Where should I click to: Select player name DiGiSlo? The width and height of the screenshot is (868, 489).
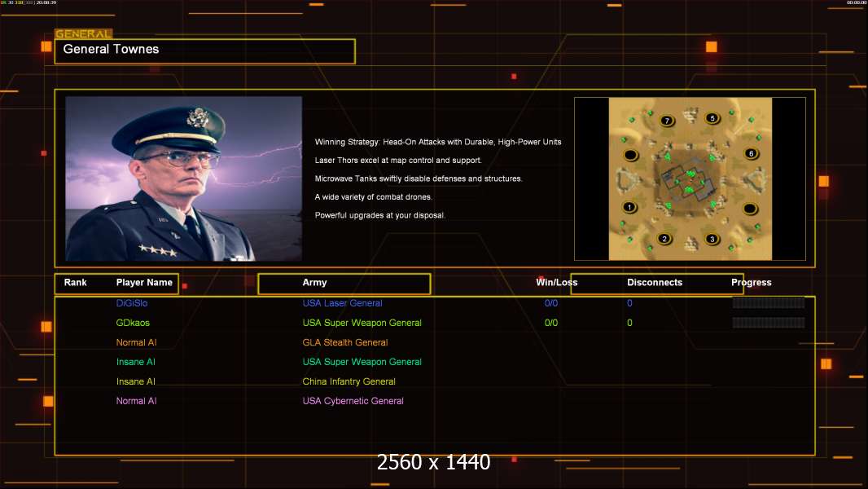tap(132, 303)
